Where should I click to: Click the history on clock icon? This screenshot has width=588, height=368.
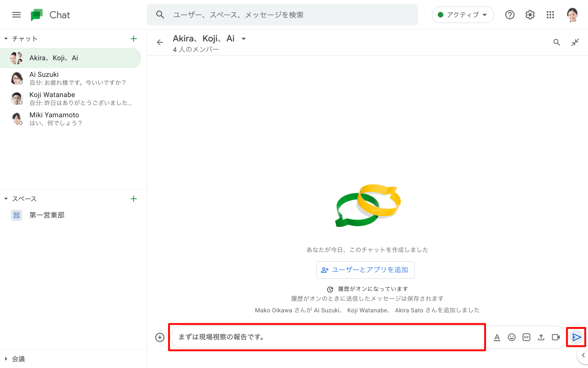pyautogui.click(x=330, y=289)
